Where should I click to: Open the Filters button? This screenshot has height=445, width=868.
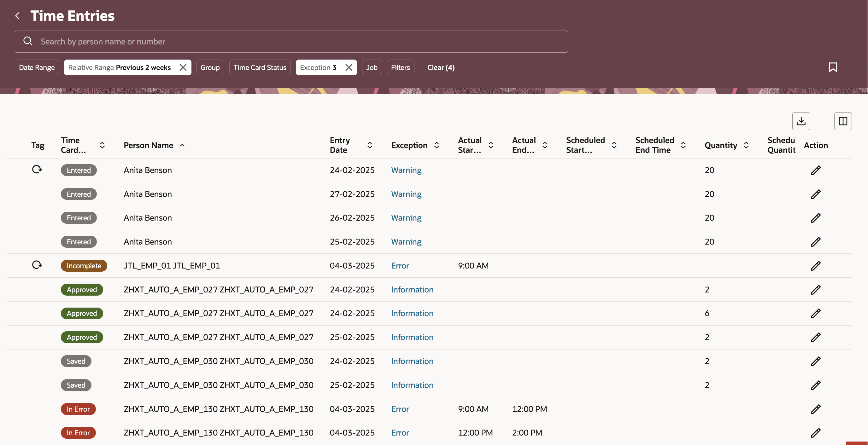400,67
